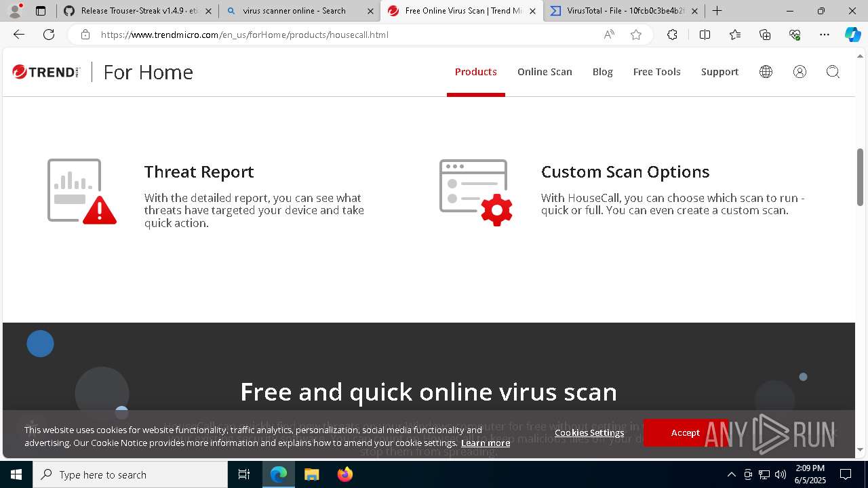This screenshot has height=488, width=868.
Task: View site information lock icon
Action: tap(85, 35)
